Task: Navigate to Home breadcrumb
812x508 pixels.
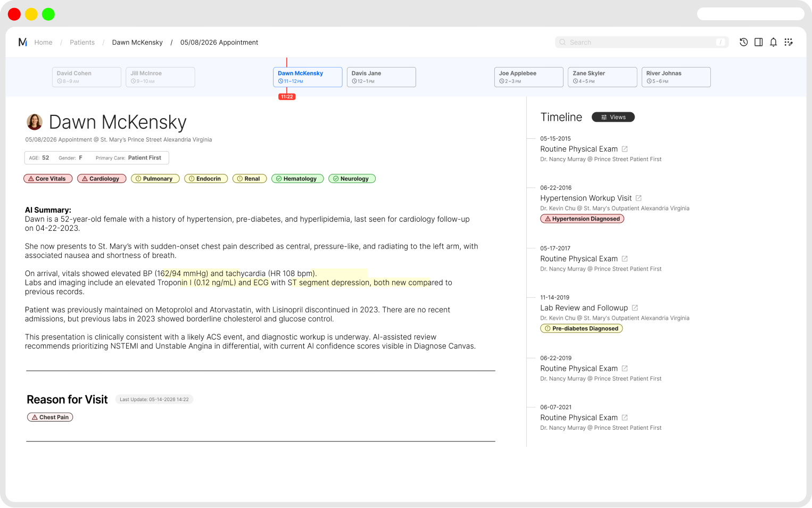Action: (43, 43)
